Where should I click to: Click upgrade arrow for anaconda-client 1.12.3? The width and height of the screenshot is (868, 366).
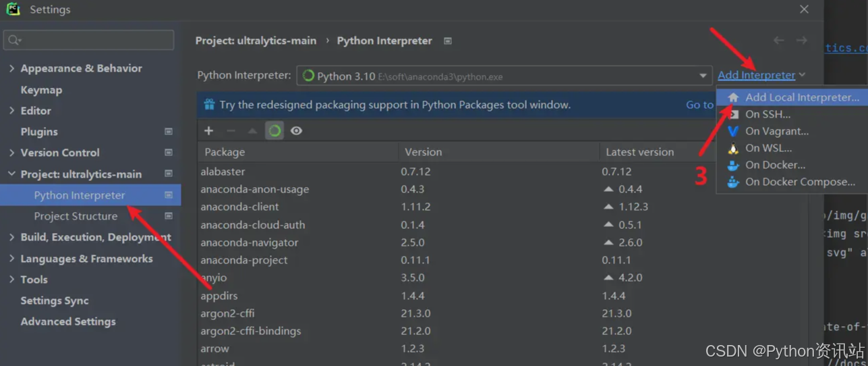tap(608, 207)
